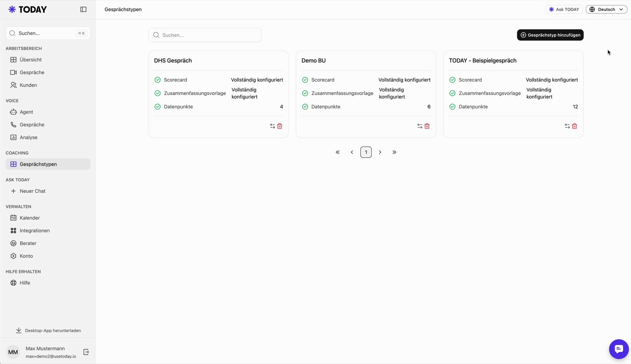Open settings for DHS Gespräch card
Screen dimensions: 631x364
click(x=272, y=126)
